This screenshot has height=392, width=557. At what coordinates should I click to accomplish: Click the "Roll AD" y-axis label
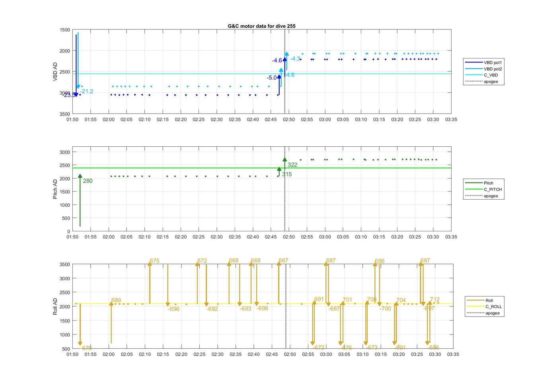(x=55, y=307)
